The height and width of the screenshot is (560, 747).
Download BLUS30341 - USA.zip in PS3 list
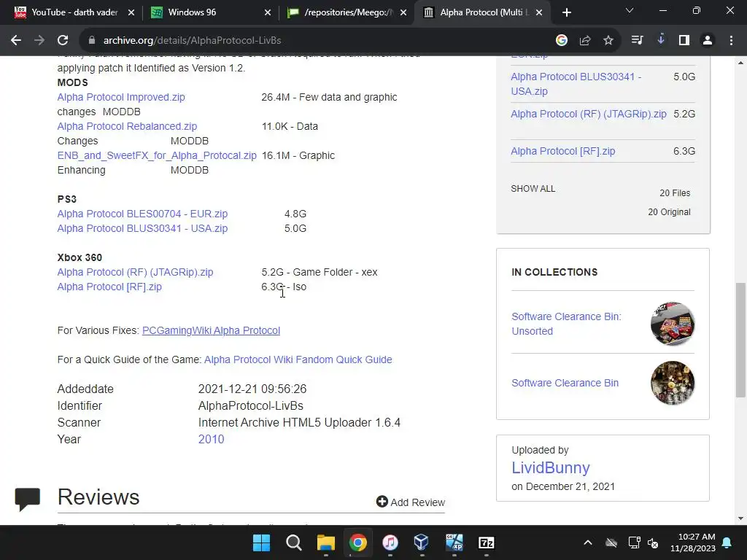click(x=142, y=228)
